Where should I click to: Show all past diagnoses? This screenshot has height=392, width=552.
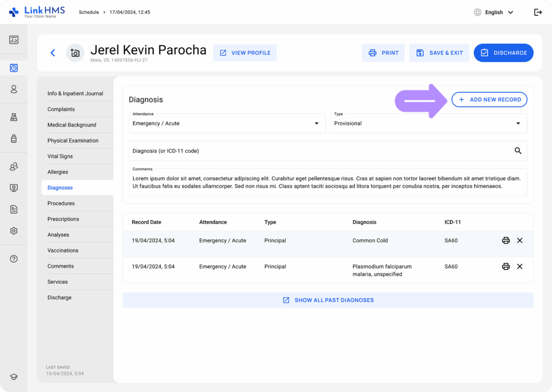coord(328,300)
